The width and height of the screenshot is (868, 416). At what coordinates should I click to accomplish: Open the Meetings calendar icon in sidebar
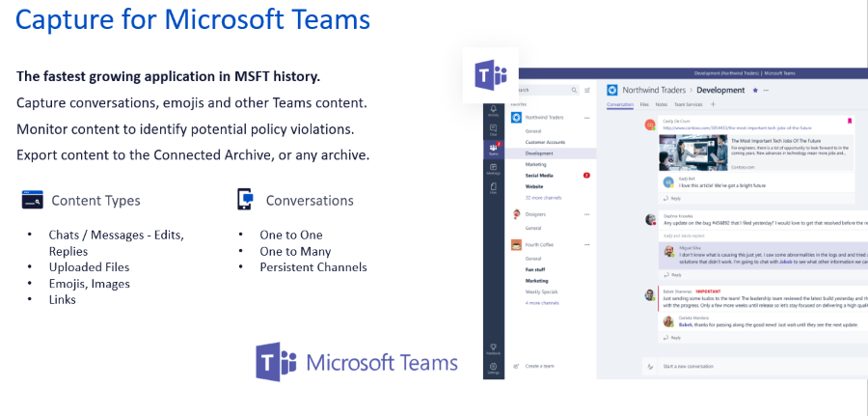[x=493, y=166]
